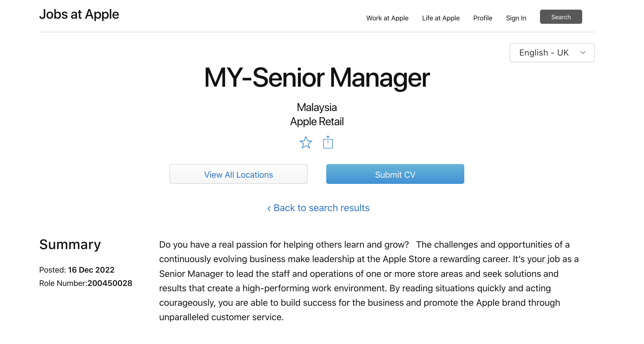Open your Profile page
The width and height of the screenshot is (644, 344).
point(482,18)
